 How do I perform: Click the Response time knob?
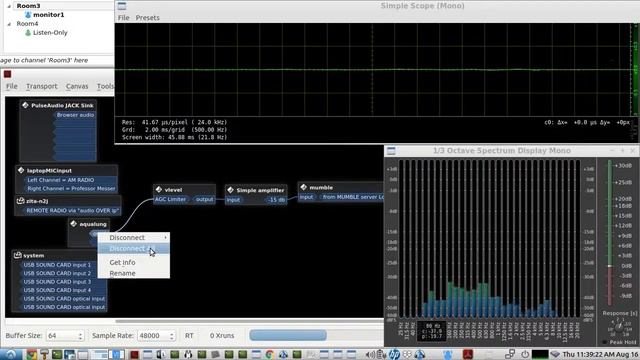(619, 327)
